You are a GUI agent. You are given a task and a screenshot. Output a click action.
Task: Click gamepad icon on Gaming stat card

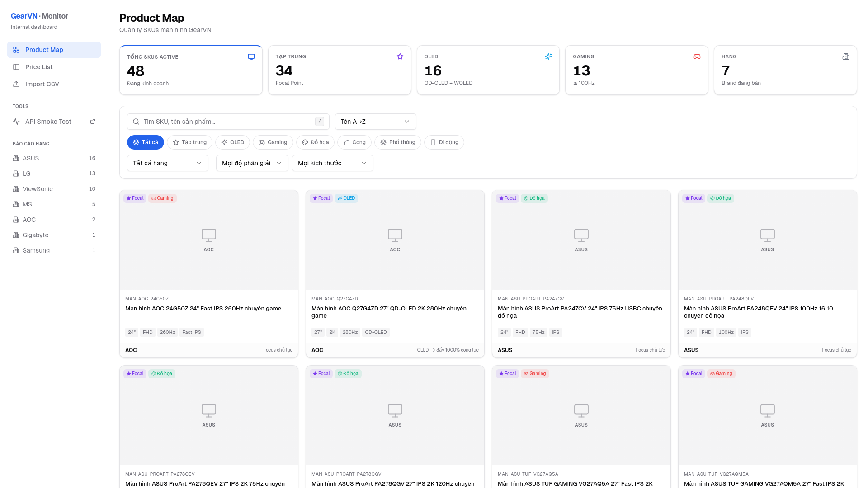(697, 56)
